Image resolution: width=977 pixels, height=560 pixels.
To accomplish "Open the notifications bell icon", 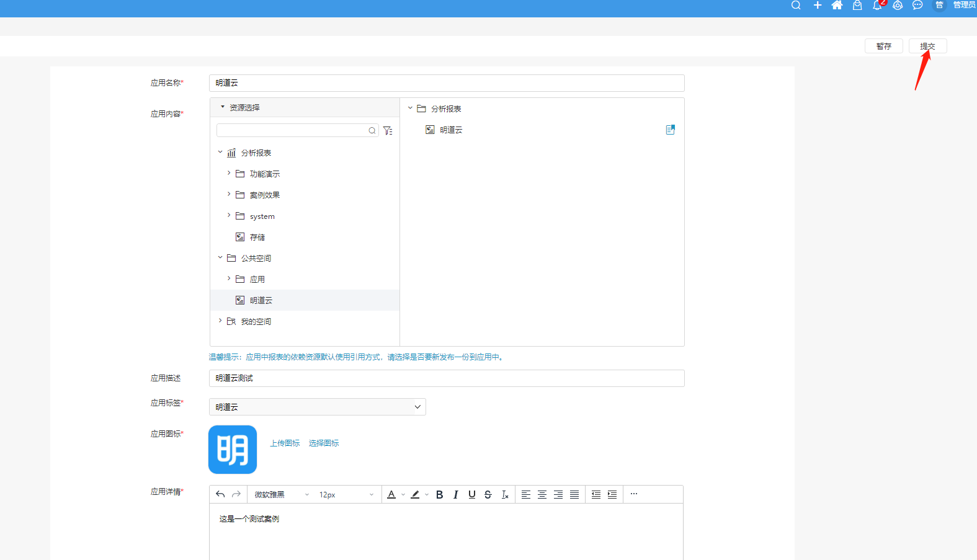I will 877,6.
